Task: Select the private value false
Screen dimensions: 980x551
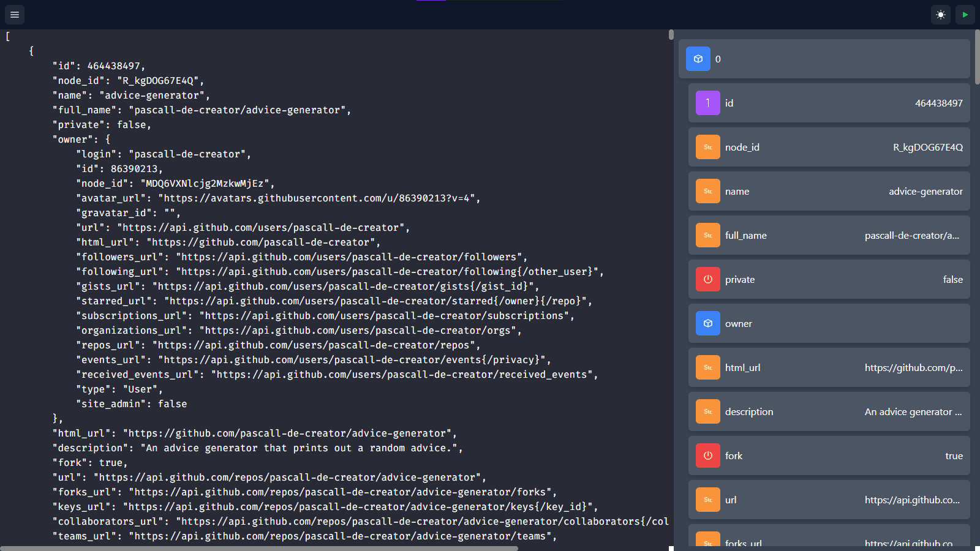Action: click(x=953, y=279)
